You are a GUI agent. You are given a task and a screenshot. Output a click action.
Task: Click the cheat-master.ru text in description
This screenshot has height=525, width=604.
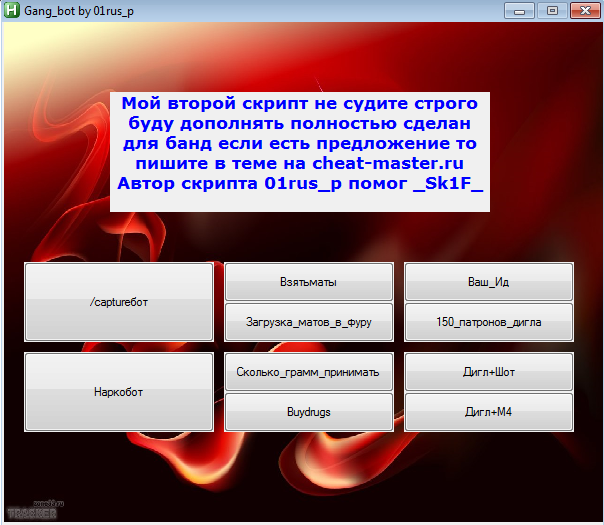click(400, 163)
